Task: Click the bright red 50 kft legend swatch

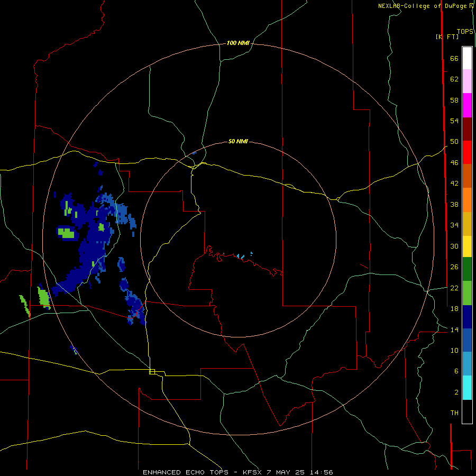Action: pos(467,152)
